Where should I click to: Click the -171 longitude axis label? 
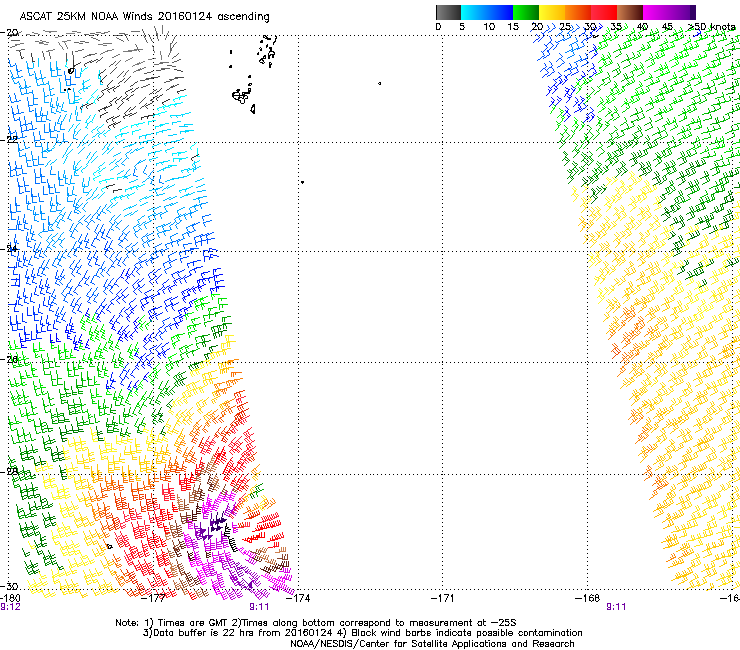(443, 598)
